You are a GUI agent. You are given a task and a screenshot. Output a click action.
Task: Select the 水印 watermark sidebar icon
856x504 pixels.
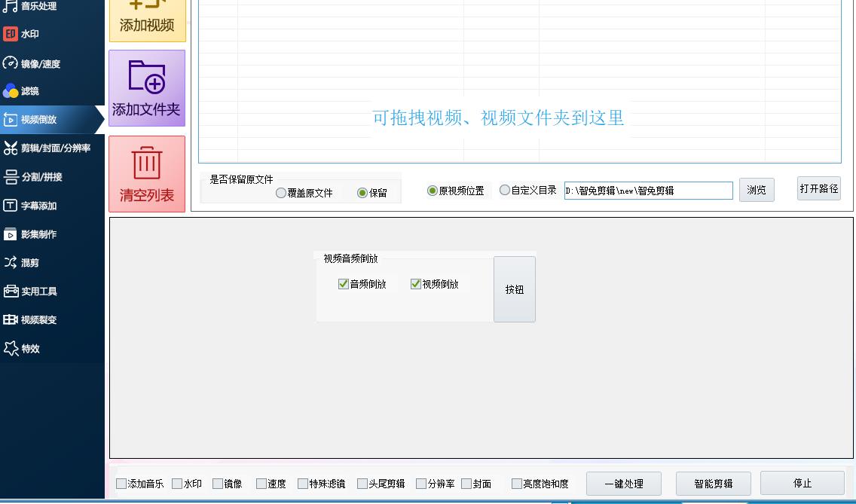(11, 34)
